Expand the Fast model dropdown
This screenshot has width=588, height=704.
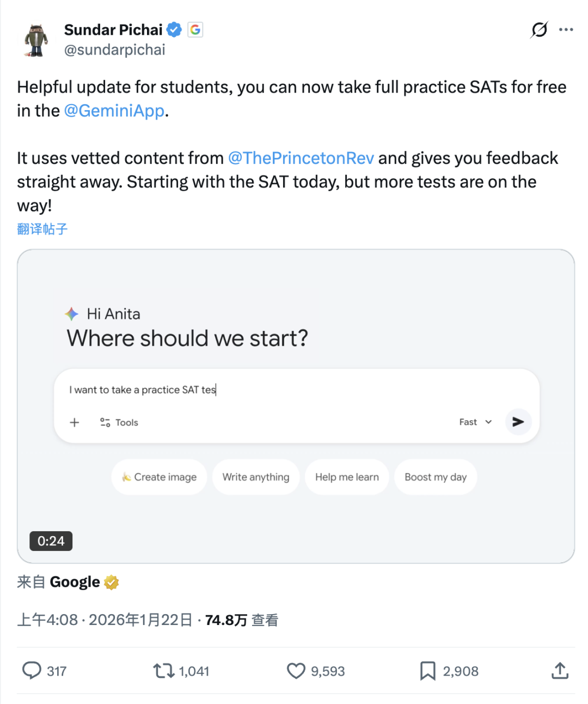475,422
